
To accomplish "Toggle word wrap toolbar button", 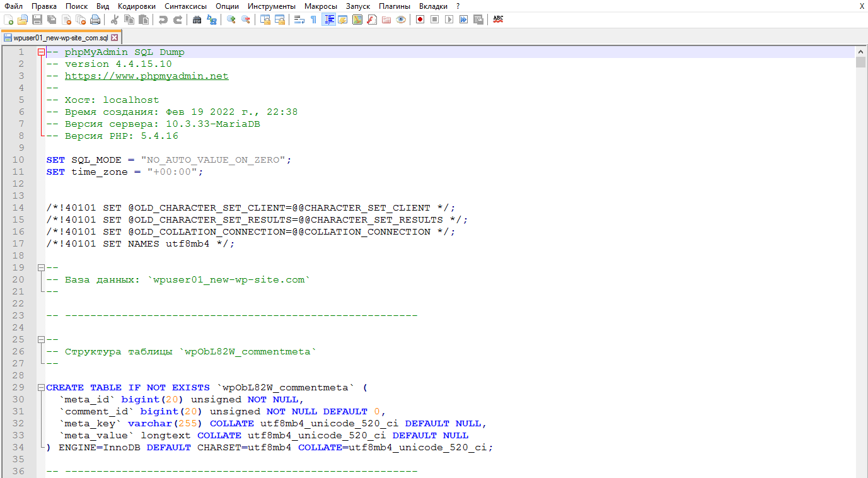I will 299,20.
